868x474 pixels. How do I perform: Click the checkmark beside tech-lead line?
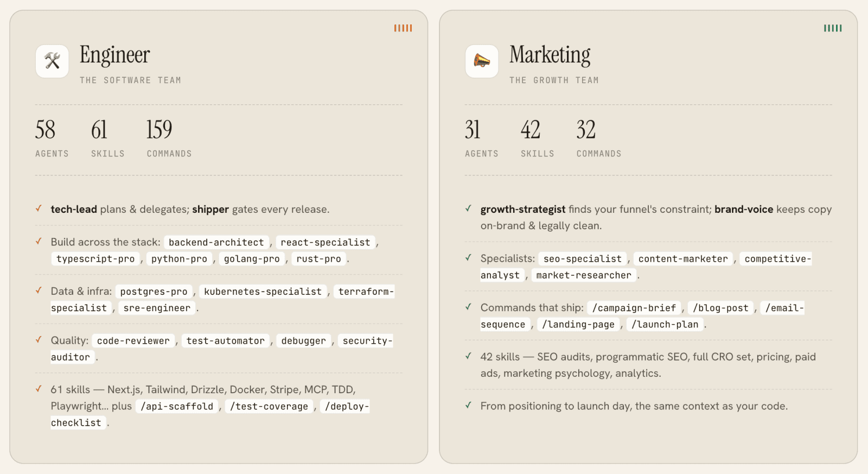pos(39,208)
